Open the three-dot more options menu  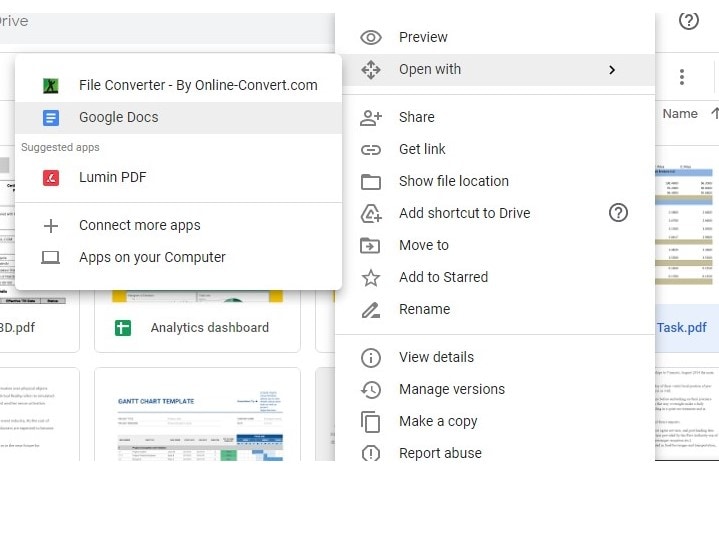click(682, 77)
